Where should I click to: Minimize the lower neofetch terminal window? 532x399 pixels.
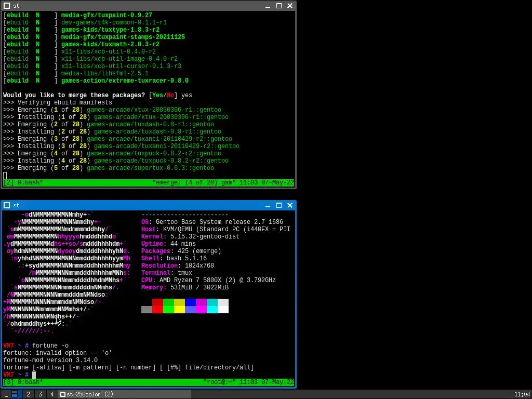(x=268, y=205)
